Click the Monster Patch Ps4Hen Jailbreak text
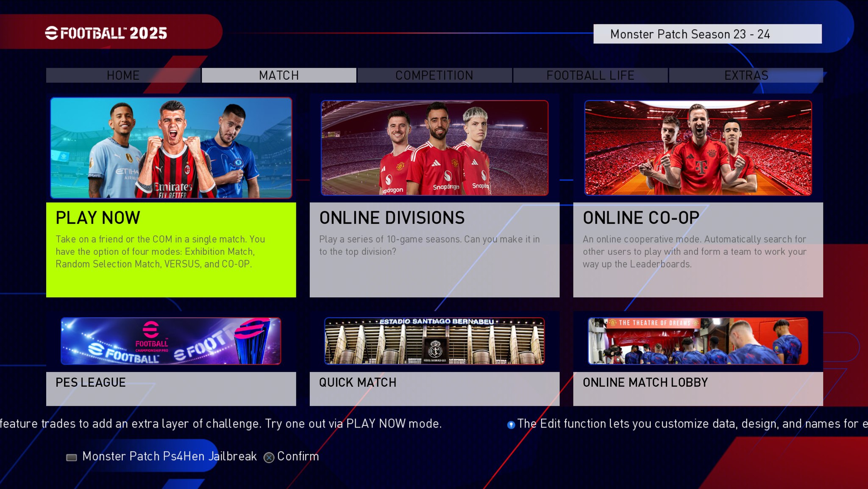Viewport: 868px width, 489px height. tap(170, 456)
